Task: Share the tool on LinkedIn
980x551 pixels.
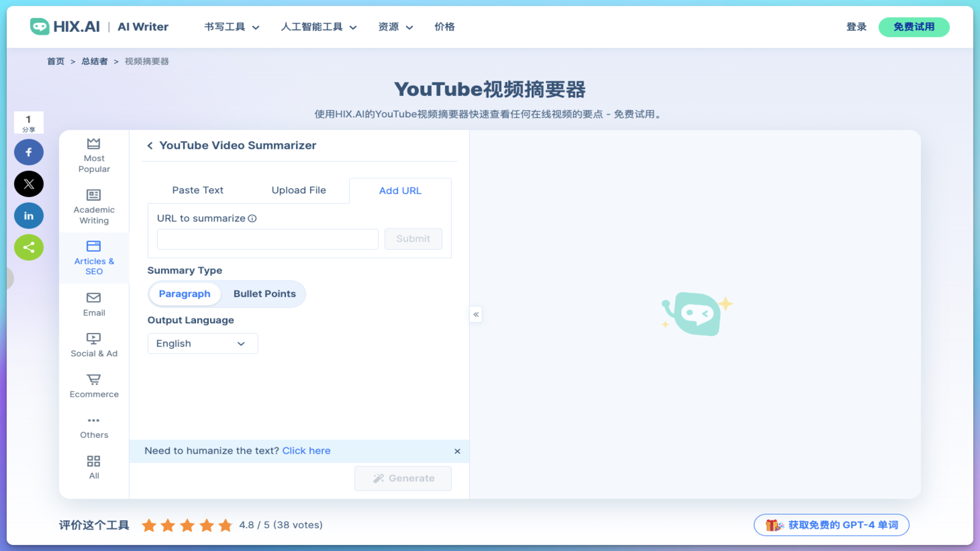Action: click(28, 216)
